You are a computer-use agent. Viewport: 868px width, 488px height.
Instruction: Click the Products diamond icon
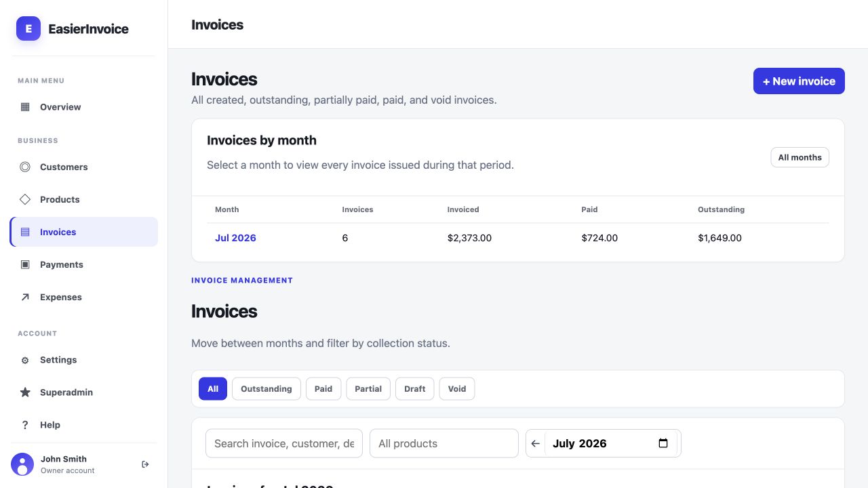[x=25, y=199]
